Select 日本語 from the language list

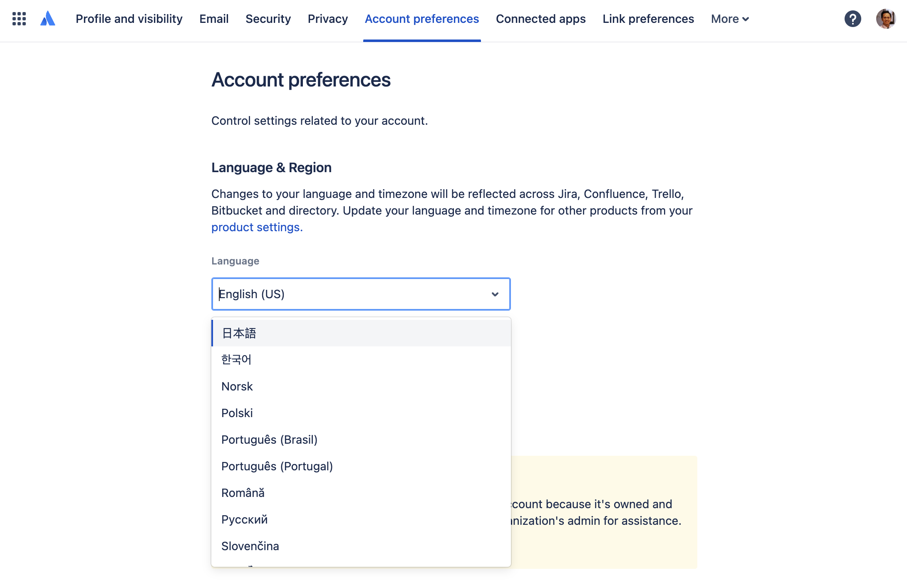click(x=239, y=333)
